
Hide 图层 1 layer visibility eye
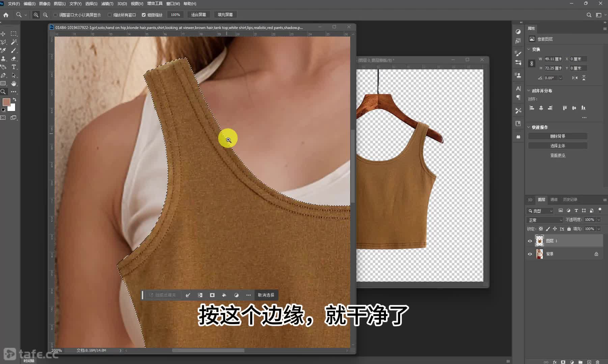tap(530, 241)
